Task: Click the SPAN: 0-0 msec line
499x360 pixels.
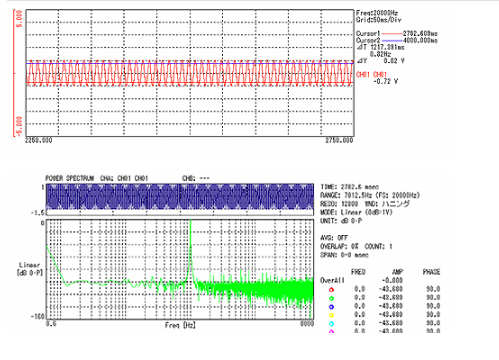Action: pos(344,255)
